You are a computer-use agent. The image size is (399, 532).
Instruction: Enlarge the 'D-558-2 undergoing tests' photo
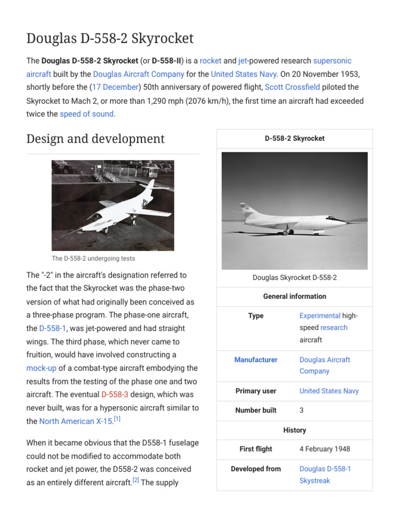[113, 206]
